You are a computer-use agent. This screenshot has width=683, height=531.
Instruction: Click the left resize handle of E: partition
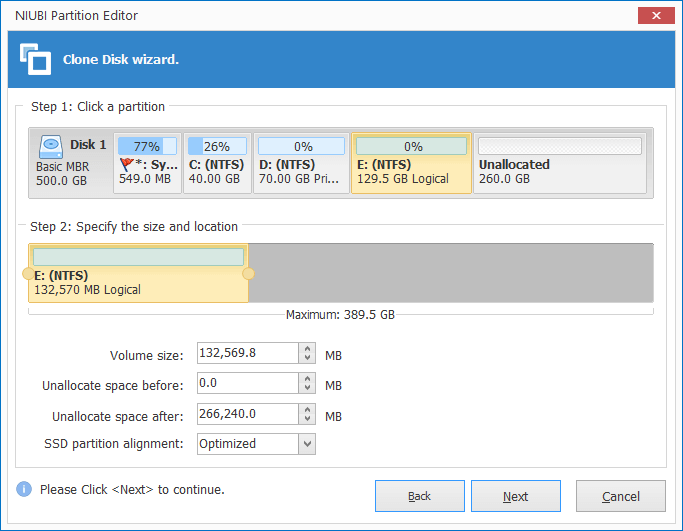pos(28,273)
